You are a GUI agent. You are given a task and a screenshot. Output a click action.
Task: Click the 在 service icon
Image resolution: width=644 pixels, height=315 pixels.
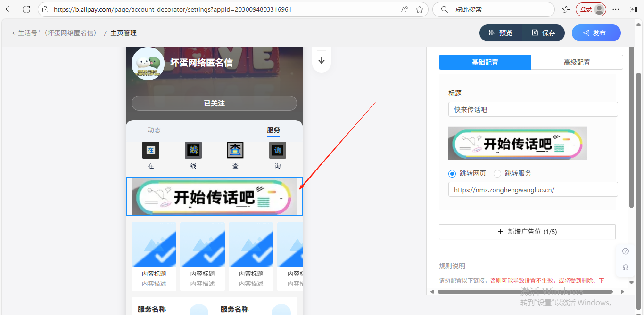coord(151,150)
